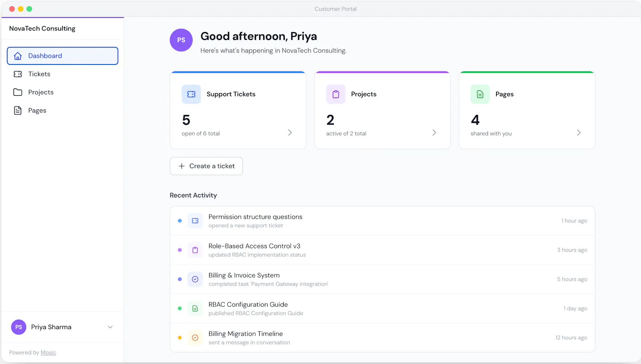This screenshot has height=364, width=641.
Task: Click the Role-Based Access Control v3 title
Action: (254, 246)
